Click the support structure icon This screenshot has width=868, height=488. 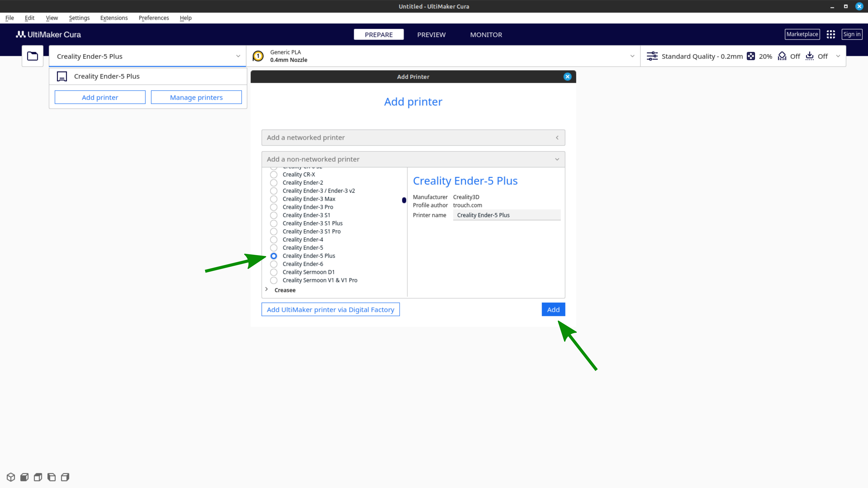pyautogui.click(x=782, y=56)
